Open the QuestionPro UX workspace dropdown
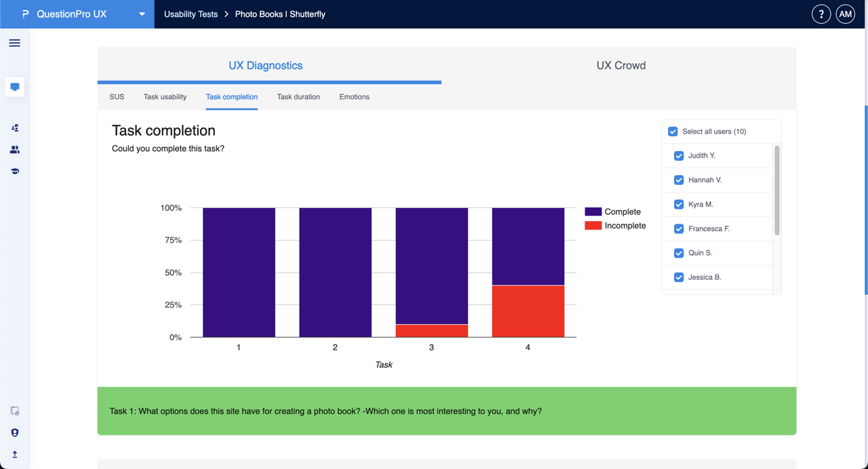 141,14
